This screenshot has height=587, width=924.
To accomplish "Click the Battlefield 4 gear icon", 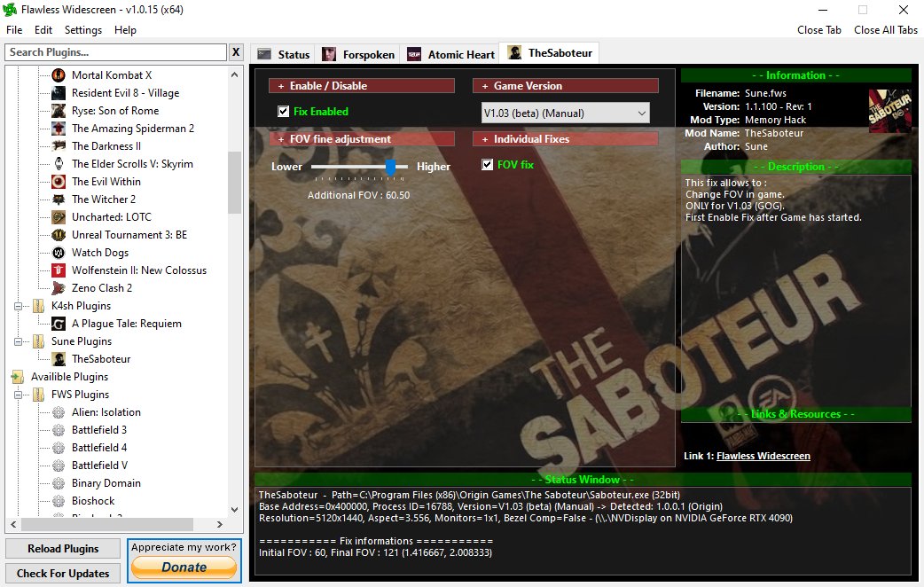I will tap(59, 447).
